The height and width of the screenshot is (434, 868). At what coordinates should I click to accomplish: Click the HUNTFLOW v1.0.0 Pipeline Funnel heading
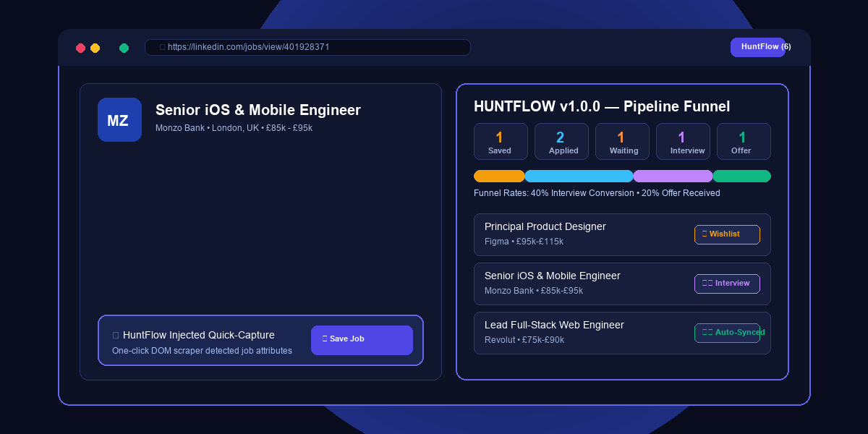coord(602,106)
